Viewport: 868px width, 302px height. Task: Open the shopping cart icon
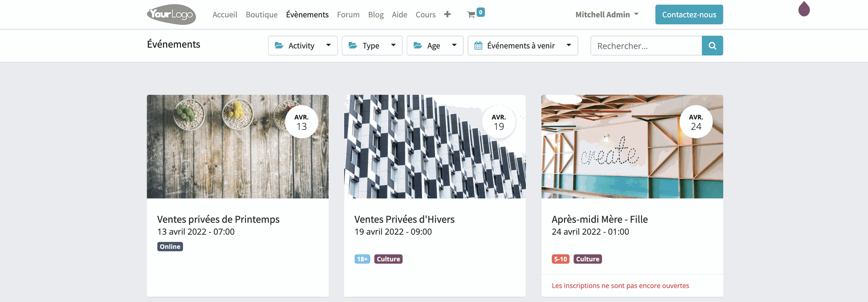pyautogui.click(x=471, y=14)
